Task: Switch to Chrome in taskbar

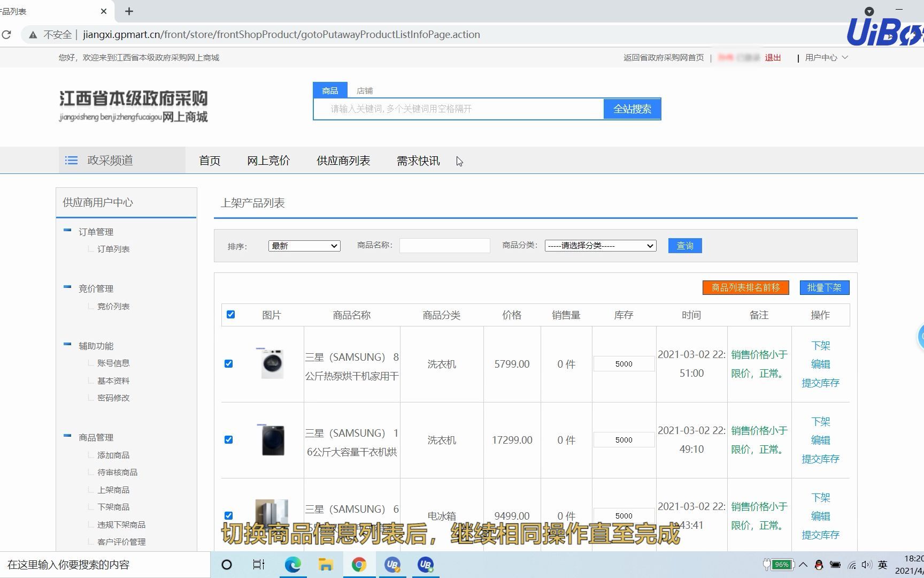Action: point(359,565)
